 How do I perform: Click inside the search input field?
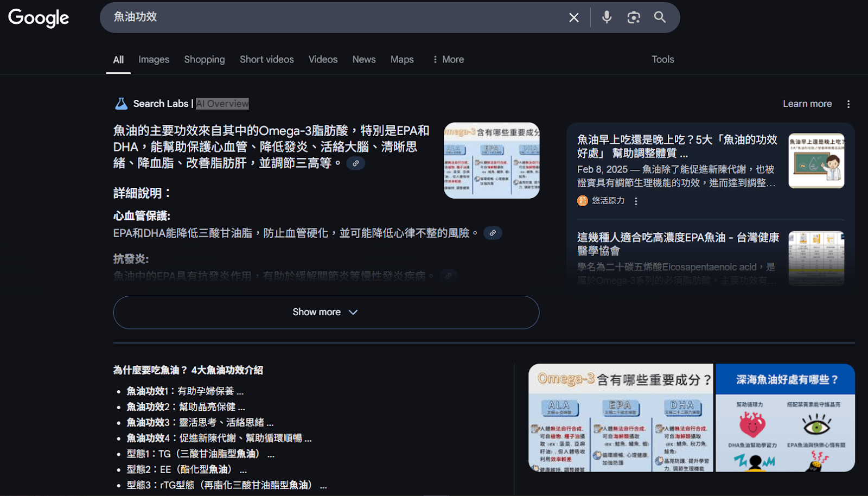[325, 17]
